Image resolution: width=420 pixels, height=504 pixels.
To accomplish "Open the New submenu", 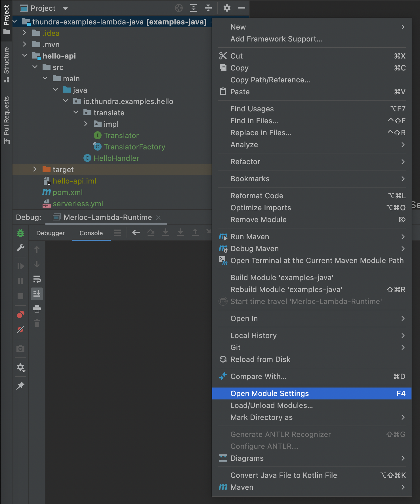I will click(x=312, y=27).
